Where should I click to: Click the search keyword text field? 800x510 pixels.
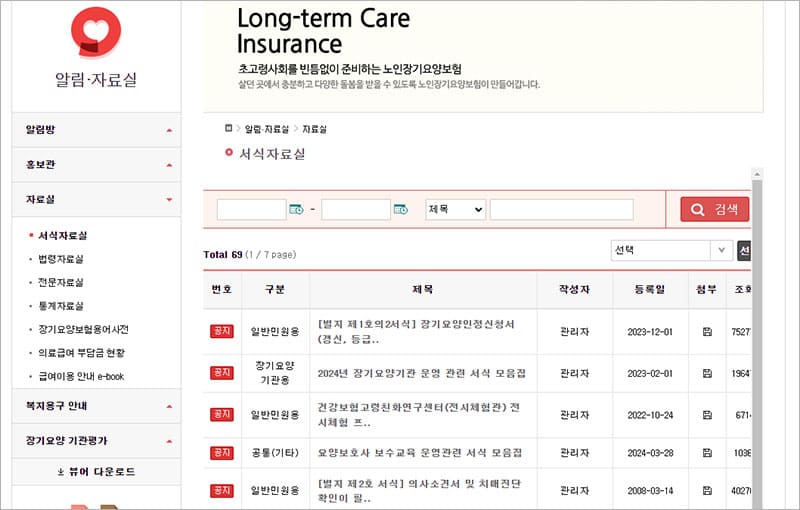(x=561, y=209)
